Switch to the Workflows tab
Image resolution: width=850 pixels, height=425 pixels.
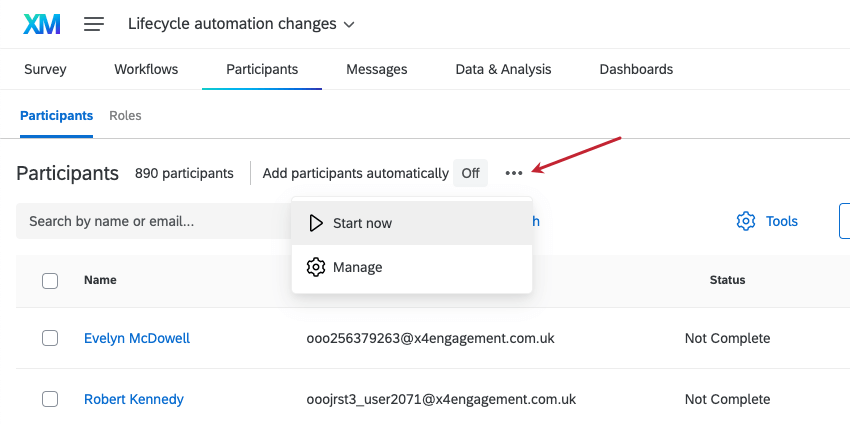[x=146, y=70]
